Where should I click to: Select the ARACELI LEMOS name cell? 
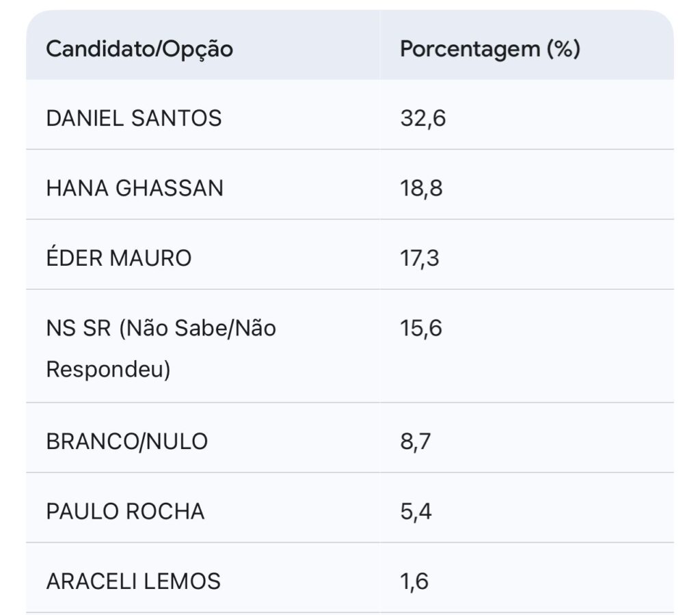coord(133,582)
